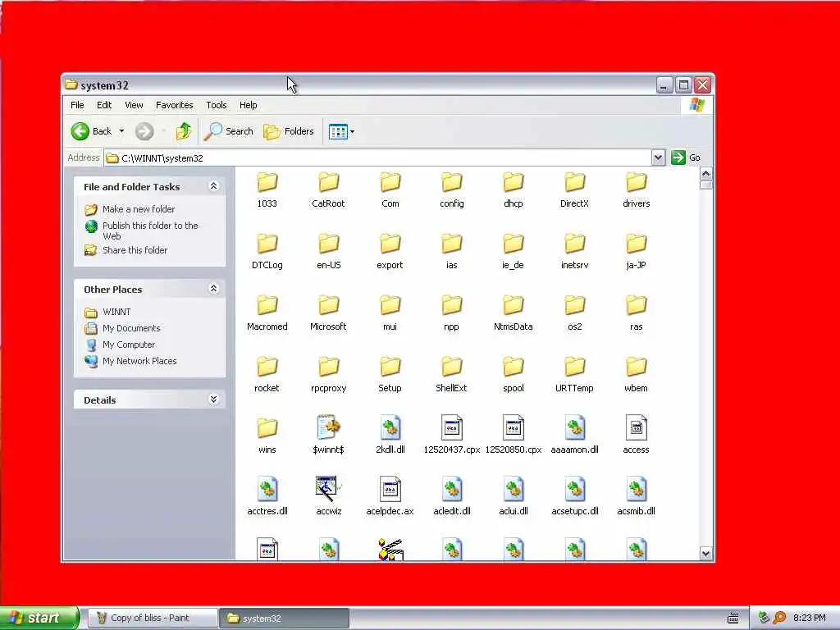
Task: Click Make a new folder link
Action: click(x=139, y=209)
